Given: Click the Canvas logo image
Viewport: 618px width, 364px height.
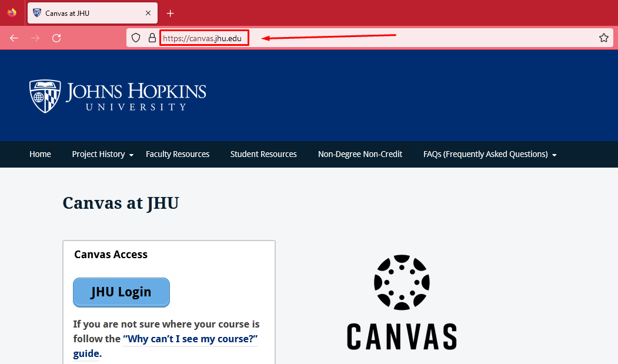Looking at the screenshot, I should pos(402,302).
